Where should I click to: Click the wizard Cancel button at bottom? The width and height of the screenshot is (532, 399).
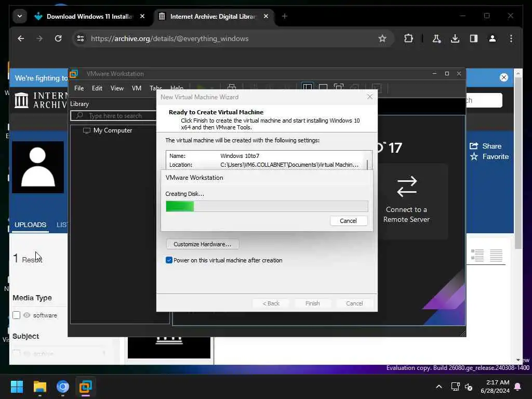tap(354, 303)
